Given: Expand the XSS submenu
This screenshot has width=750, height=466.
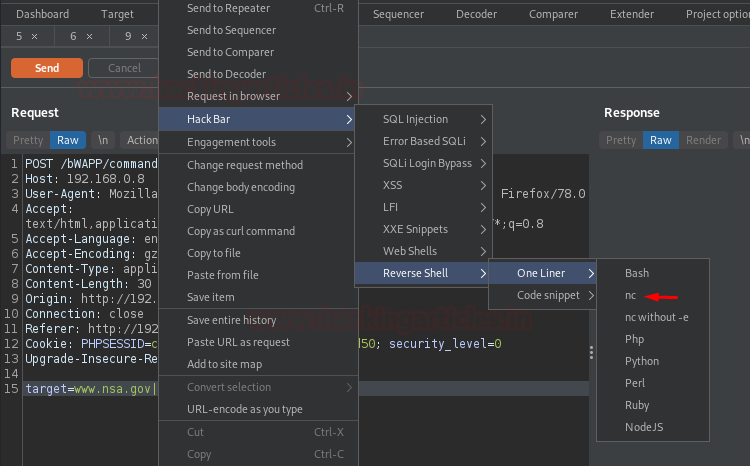Looking at the screenshot, I should click(x=423, y=185).
